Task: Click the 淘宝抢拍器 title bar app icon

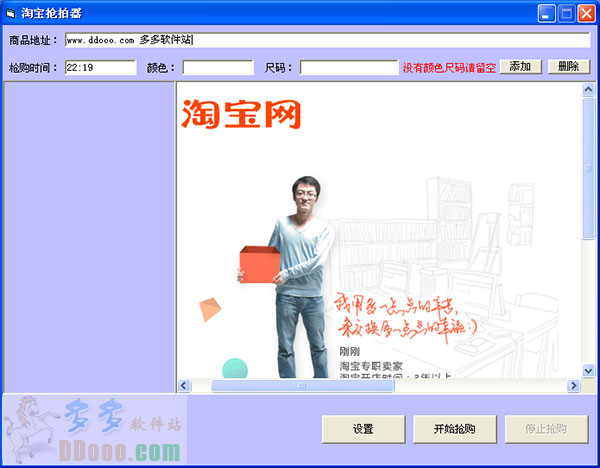Action: coord(11,14)
